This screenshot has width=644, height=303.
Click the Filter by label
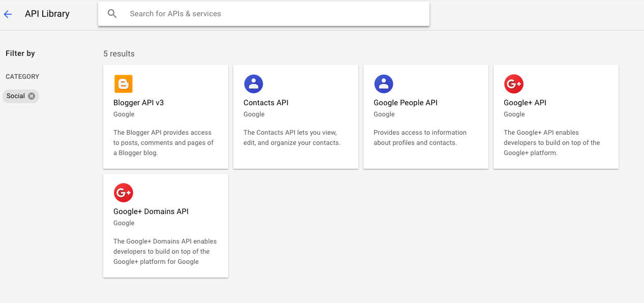[20, 53]
